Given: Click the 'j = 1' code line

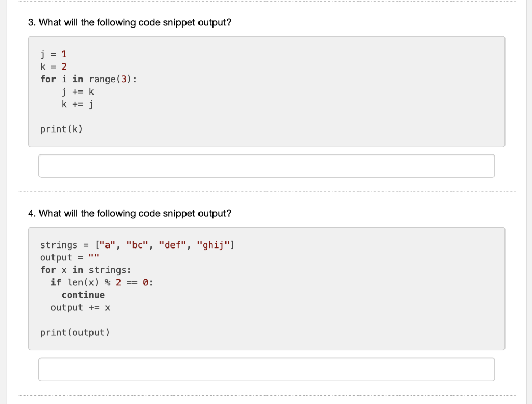Looking at the screenshot, I should point(54,54).
